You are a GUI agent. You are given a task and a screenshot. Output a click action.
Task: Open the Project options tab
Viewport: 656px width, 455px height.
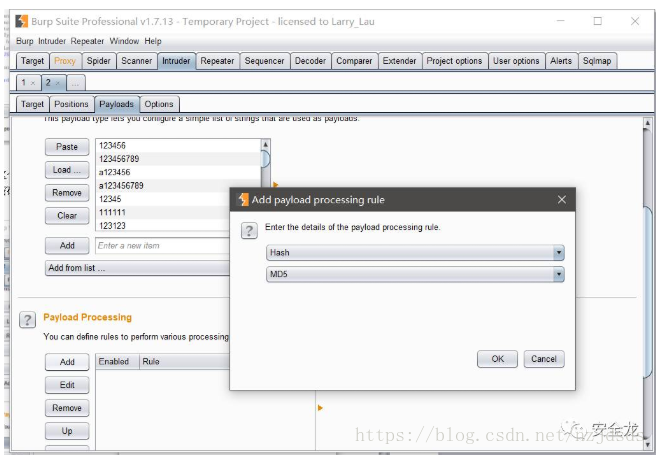click(x=454, y=61)
